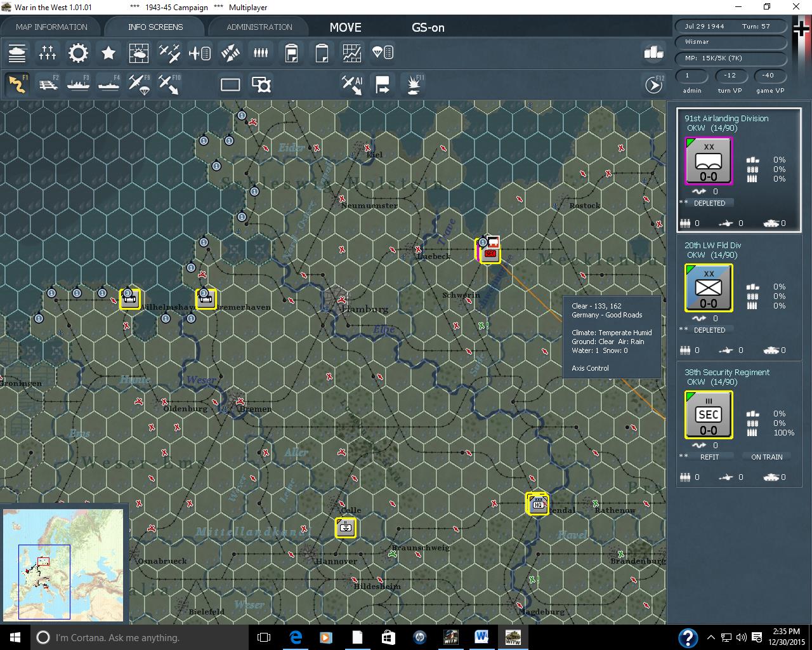Click the admin points value

click(692, 76)
